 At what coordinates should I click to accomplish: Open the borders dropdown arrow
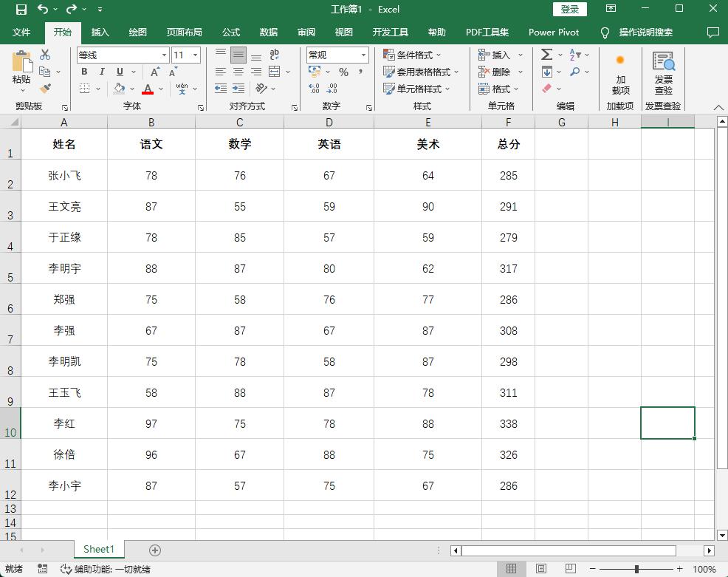(98, 88)
